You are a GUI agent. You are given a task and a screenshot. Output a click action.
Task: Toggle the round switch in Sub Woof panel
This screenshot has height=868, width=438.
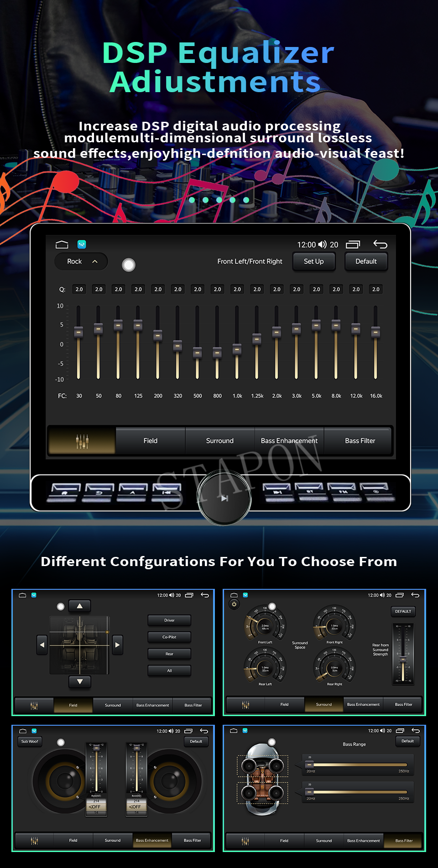coord(61,743)
